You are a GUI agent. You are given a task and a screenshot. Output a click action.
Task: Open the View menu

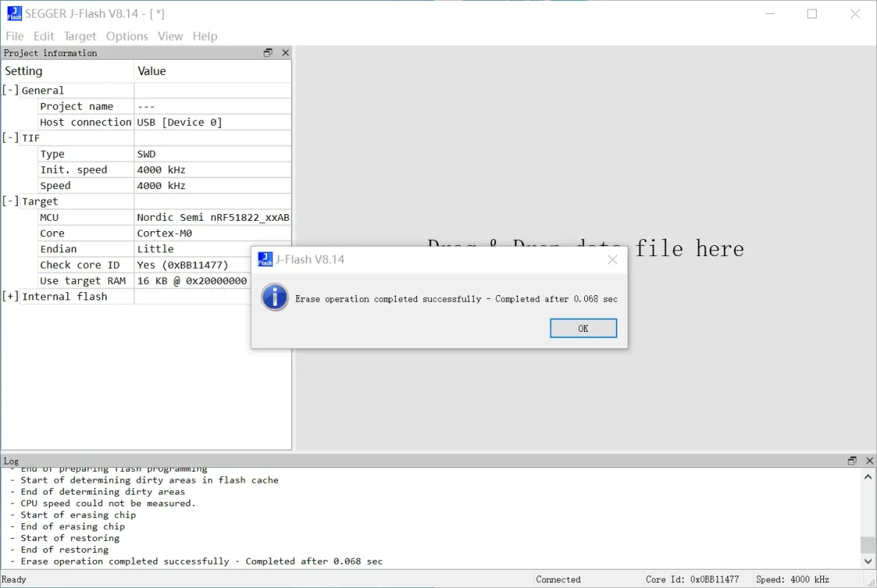(170, 36)
